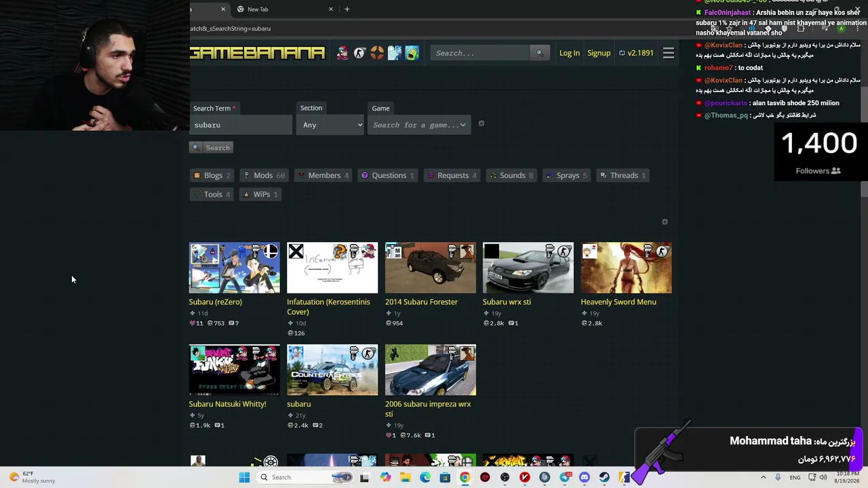Open the Section dropdown set to Any
Viewport: 868px width, 488px height.
(330, 125)
